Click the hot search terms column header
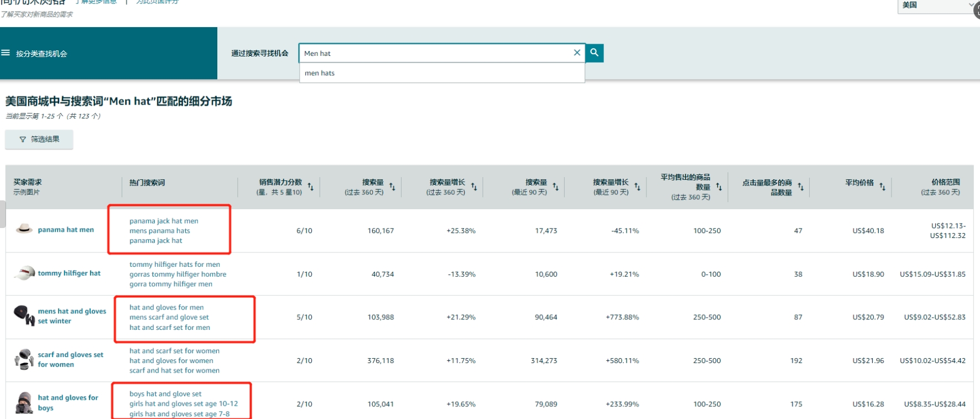This screenshot has width=980, height=419. (x=147, y=183)
